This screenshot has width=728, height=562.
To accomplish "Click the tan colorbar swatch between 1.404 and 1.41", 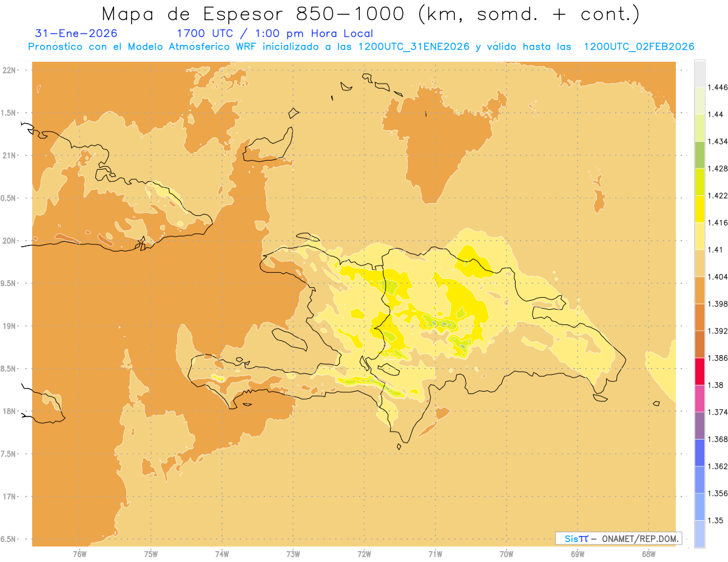I will click(699, 263).
